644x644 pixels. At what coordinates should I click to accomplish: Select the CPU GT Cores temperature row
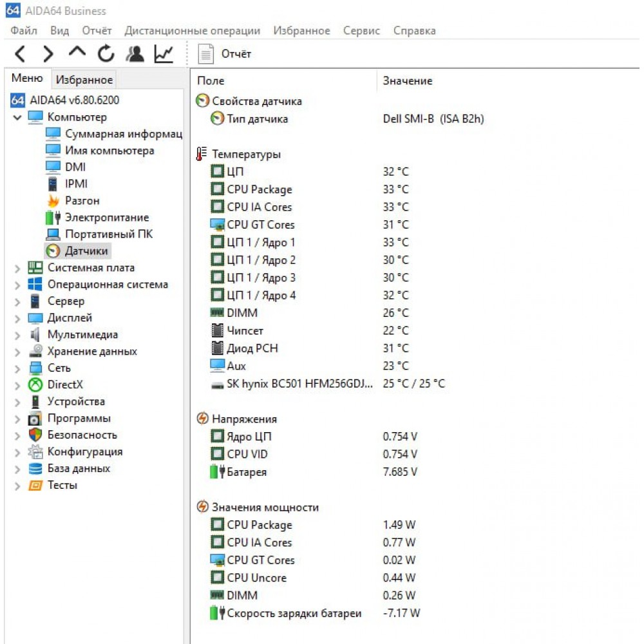[310, 225]
